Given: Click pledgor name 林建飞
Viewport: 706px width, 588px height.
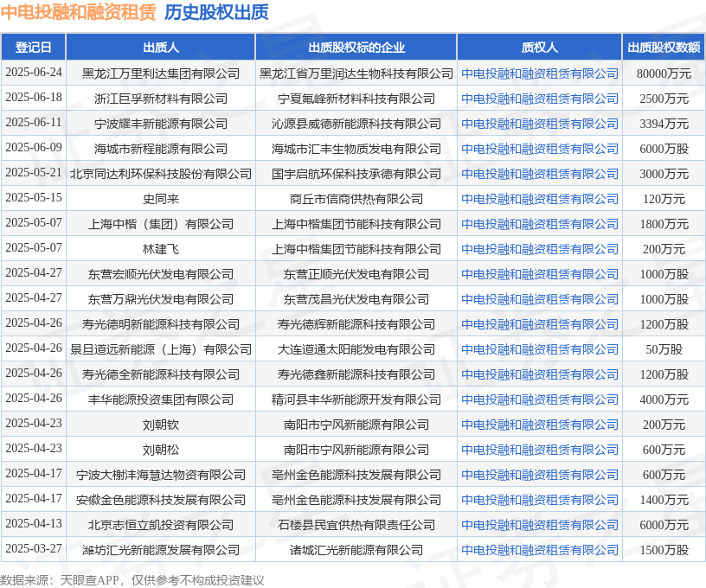Looking at the screenshot, I should coord(161,249).
